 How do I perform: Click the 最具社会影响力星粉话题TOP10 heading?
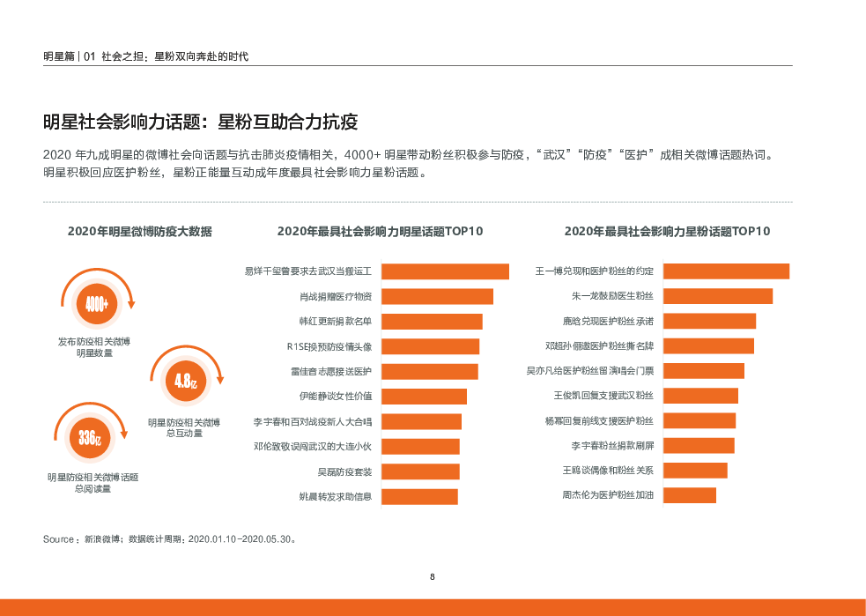tap(667, 232)
